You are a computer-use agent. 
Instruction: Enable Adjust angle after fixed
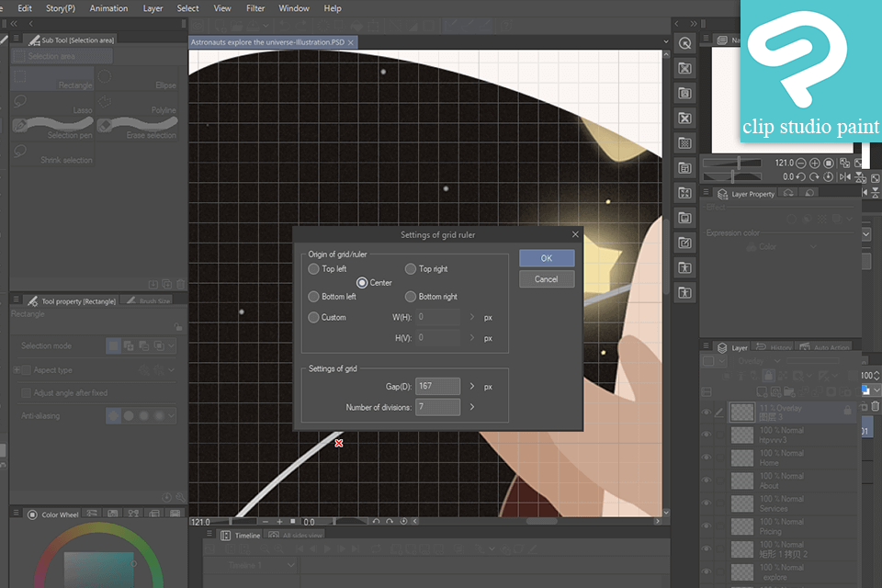pos(25,392)
